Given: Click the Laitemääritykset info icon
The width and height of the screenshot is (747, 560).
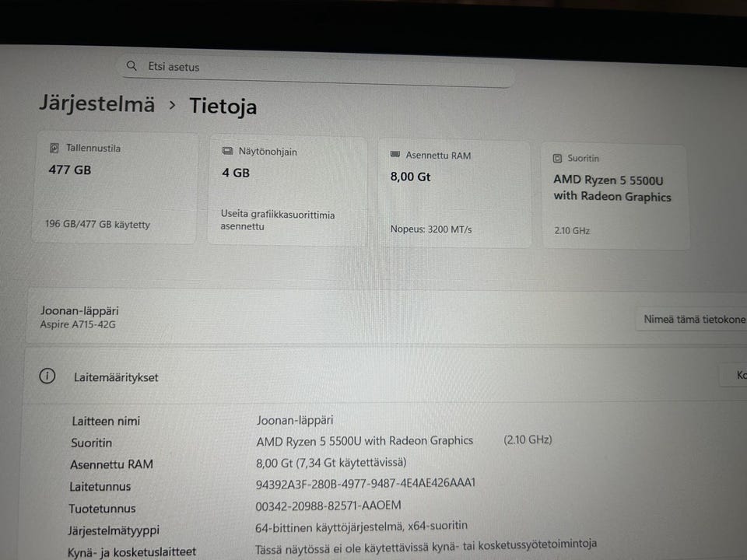Looking at the screenshot, I should pos(47,376).
